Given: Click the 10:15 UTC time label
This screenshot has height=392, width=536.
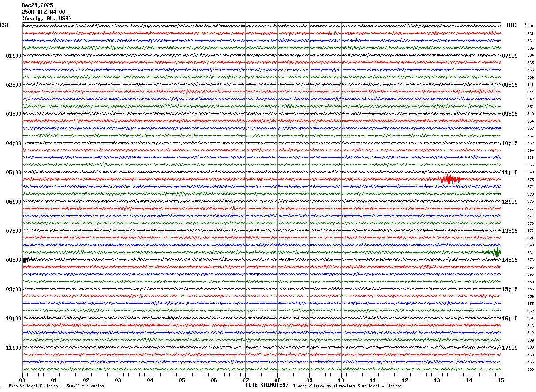Looking at the screenshot, I should point(510,143).
